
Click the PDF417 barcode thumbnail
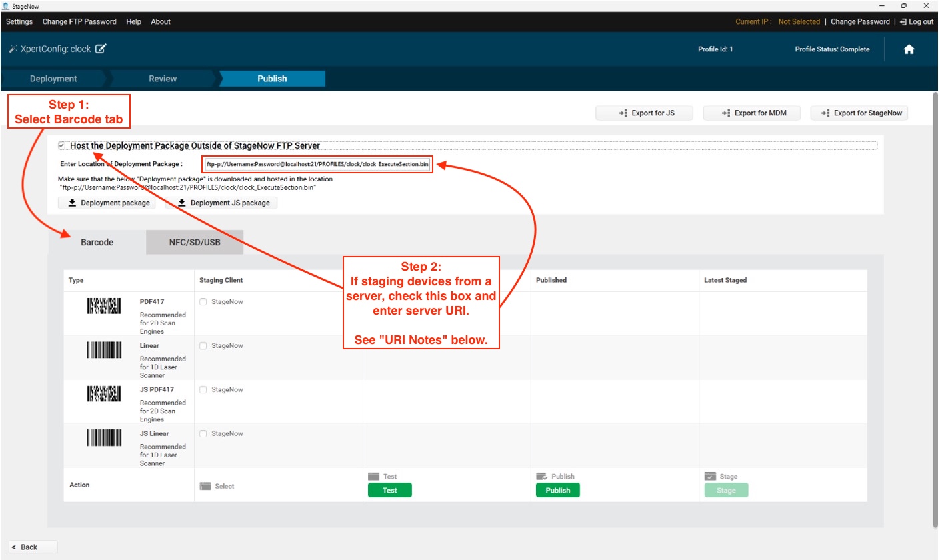[103, 306]
